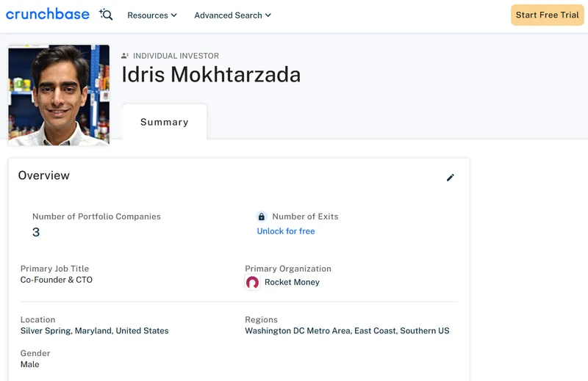Open the United States location link

point(142,331)
